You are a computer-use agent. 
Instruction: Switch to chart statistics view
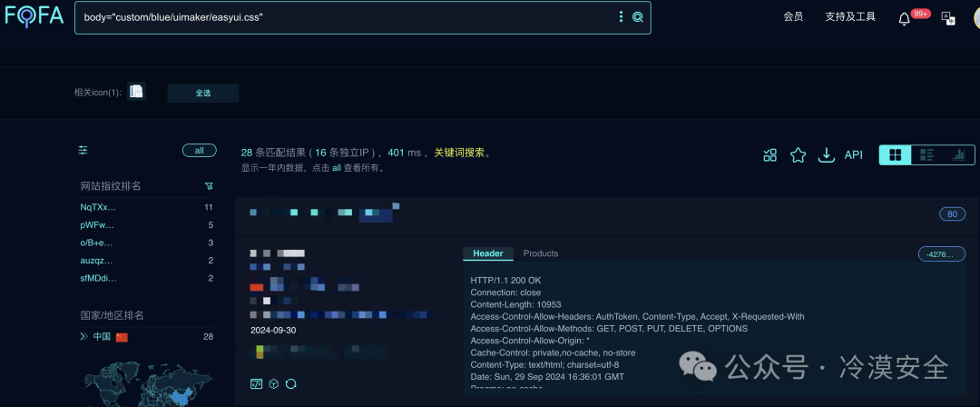[958, 154]
